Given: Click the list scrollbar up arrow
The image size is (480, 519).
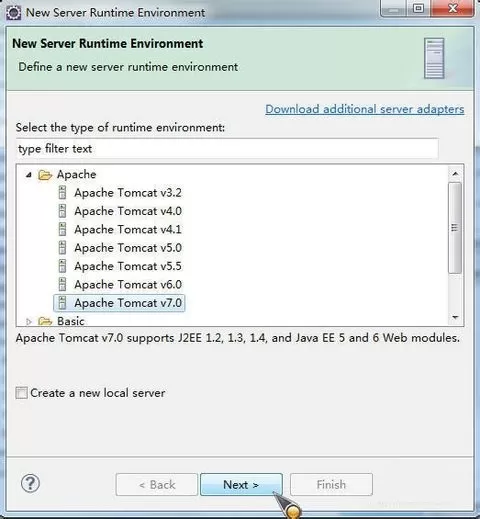Looking at the screenshot, I should [455, 173].
